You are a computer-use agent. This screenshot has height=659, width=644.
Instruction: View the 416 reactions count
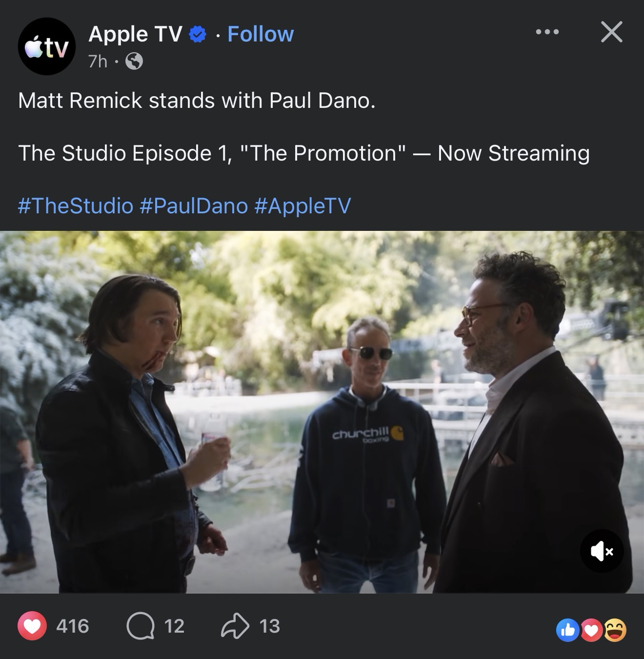click(x=73, y=626)
